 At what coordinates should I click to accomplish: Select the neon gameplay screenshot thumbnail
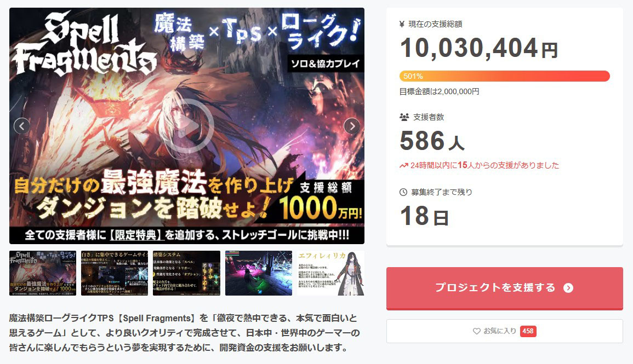point(258,273)
